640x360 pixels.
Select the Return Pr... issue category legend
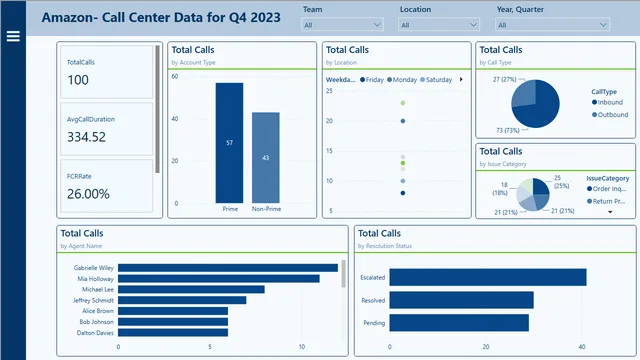tap(606, 201)
